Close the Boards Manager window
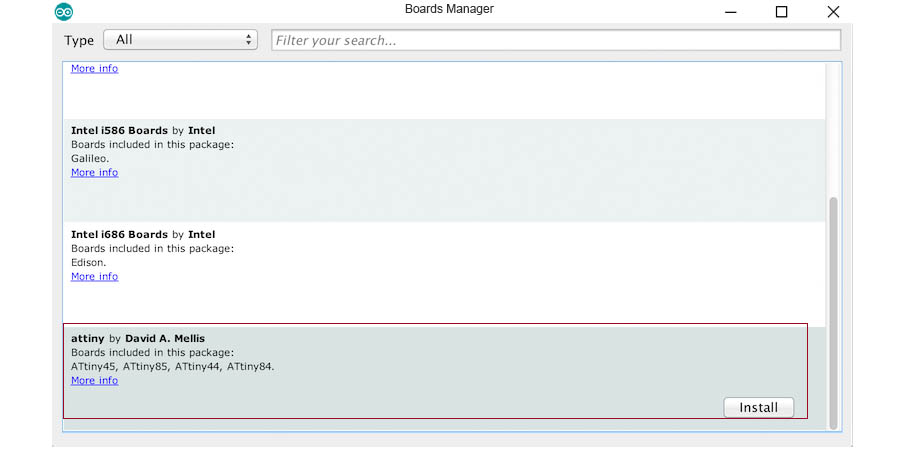Image resolution: width=900 pixels, height=453 pixels. click(x=833, y=11)
